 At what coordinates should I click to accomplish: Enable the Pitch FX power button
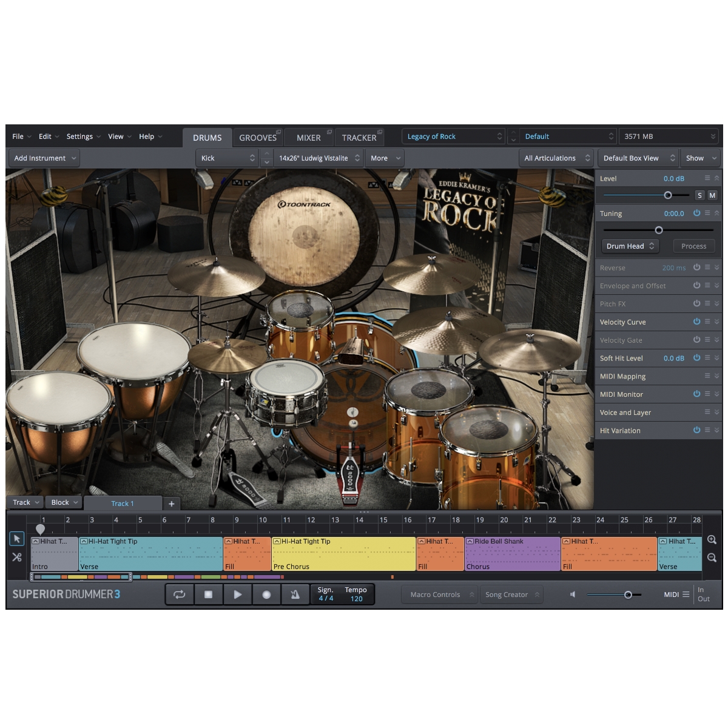pos(696,303)
